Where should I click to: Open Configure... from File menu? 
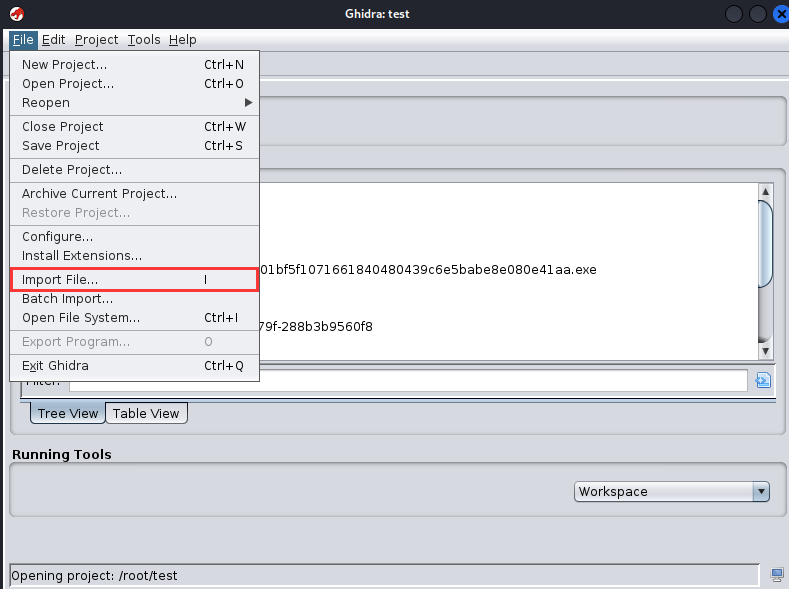134,237
